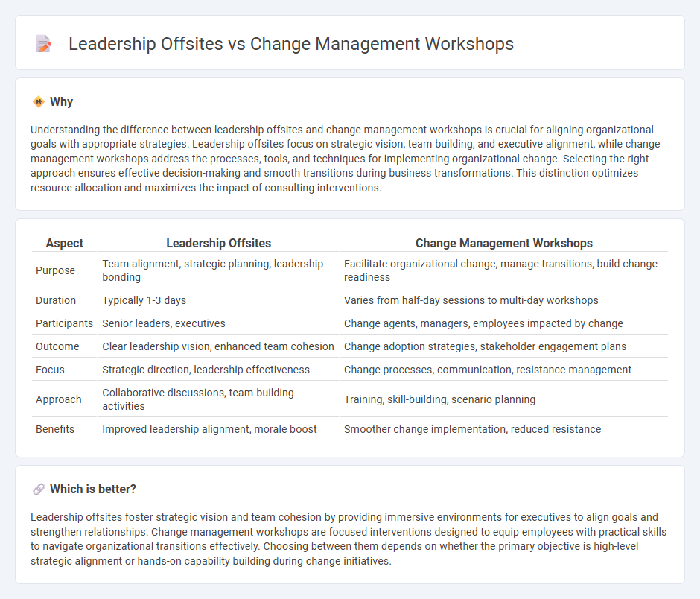Image resolution: width=700 pixels, height=599 pixels.
Task: Click the cell Training, skill-building, scenario planning
Action: pyautogui.click(x=504, y=399)
